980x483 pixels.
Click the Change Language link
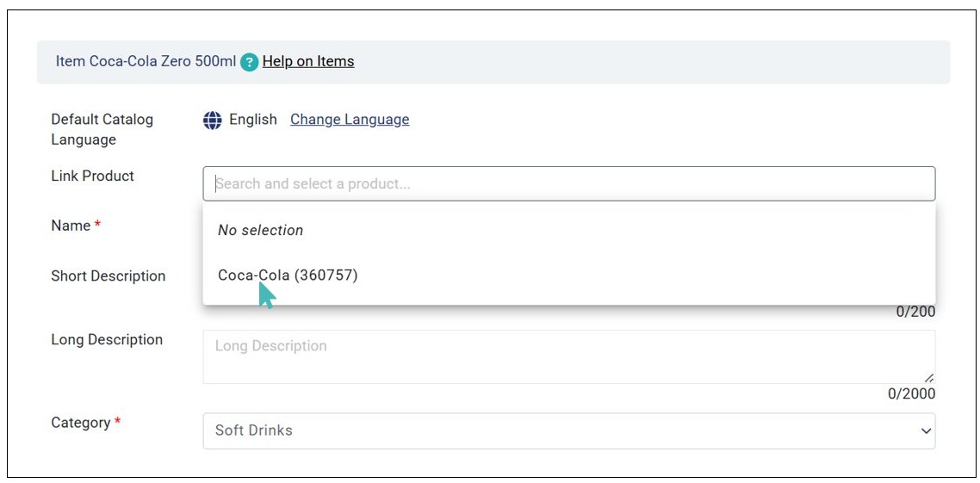350,120
